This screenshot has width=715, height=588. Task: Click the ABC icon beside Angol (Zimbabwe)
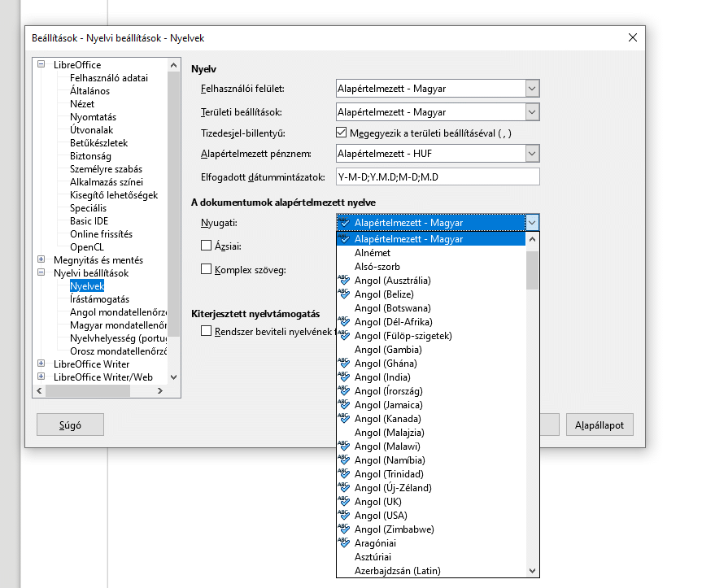click(344, 529)
